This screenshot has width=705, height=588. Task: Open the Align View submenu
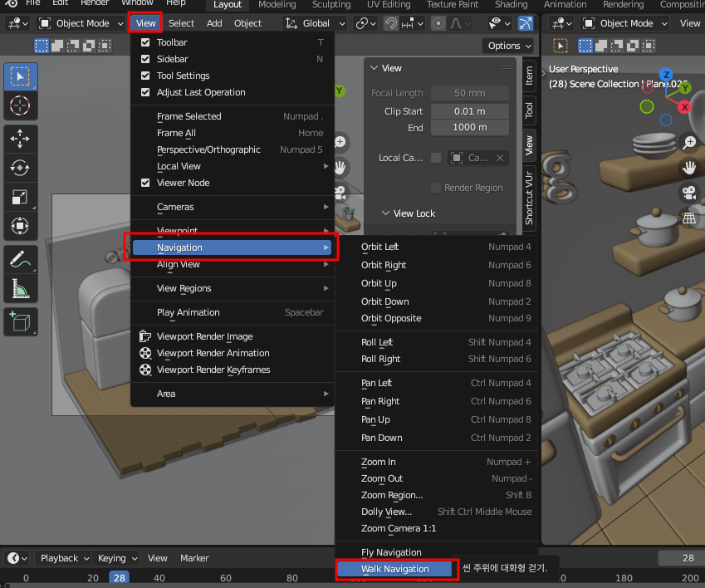pyautogui.click(x=233, y=264)
